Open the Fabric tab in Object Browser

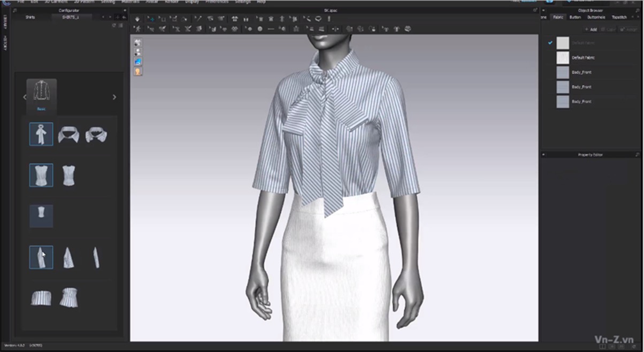click(558, 17)
